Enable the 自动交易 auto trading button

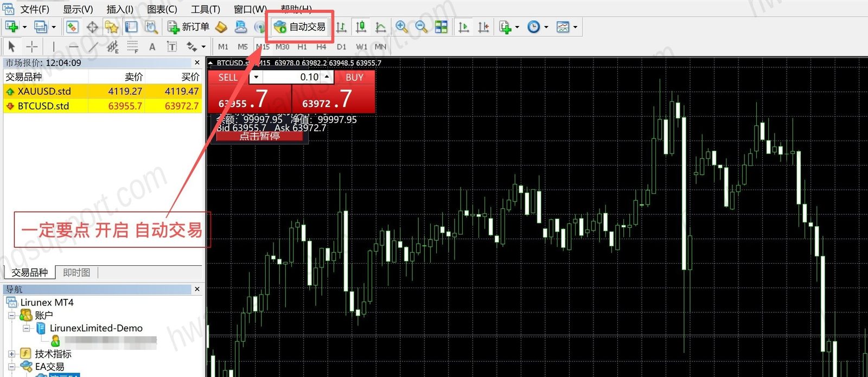[x=300, y=27]
